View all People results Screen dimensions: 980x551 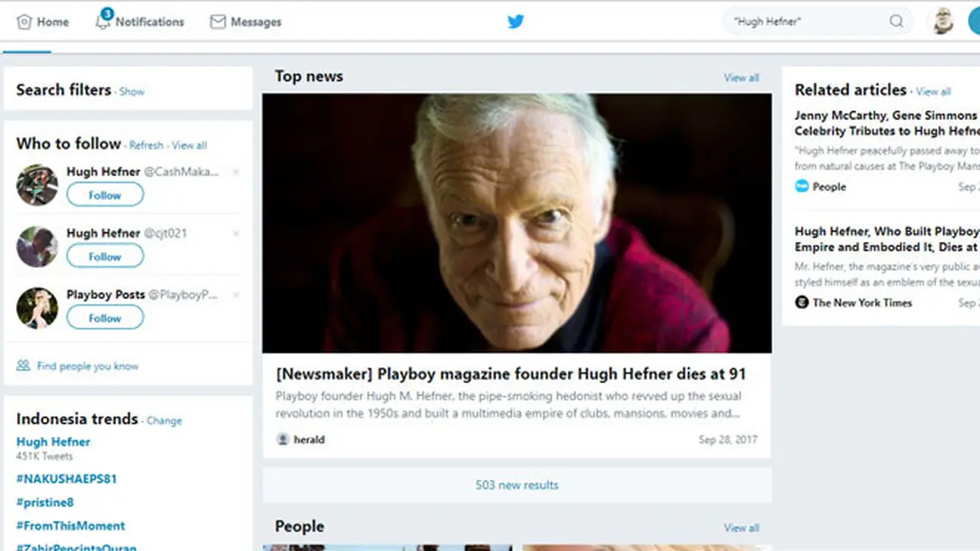click(741, 528)
